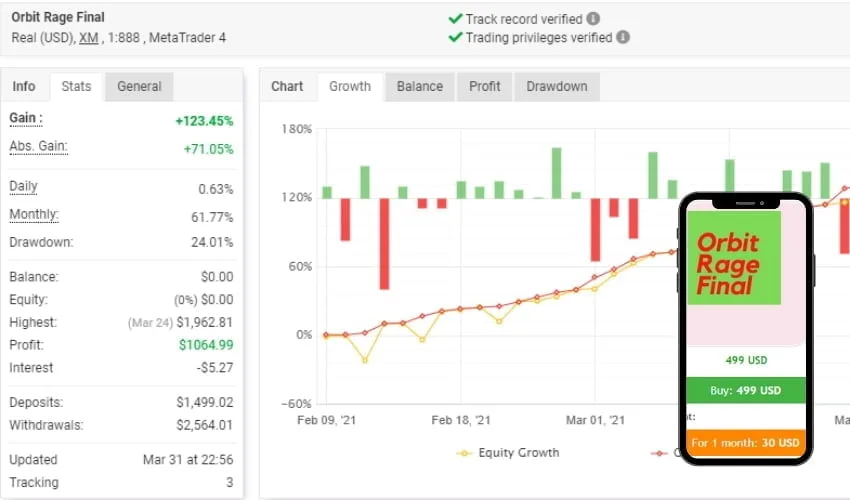Click the For 1 month: 30 USD button
Screen dimensions: 850x500
tap(745, 442)
